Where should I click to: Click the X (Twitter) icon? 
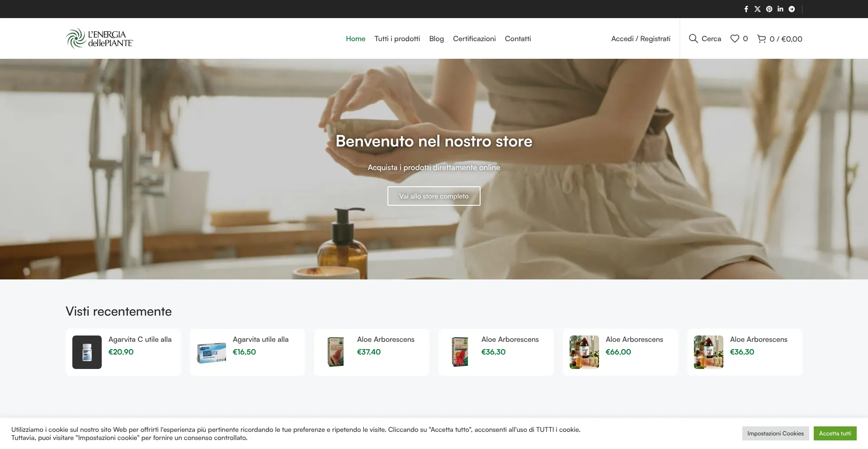pos(757,9)
